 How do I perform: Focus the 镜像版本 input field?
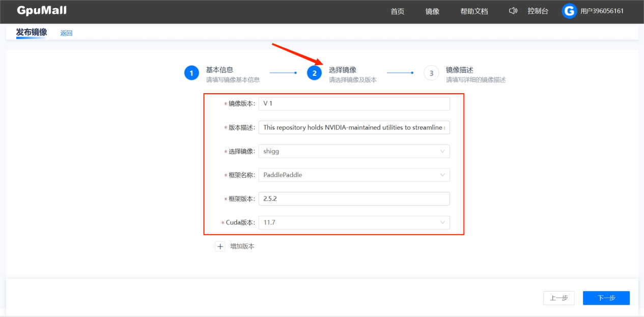(x=354, y=104)
